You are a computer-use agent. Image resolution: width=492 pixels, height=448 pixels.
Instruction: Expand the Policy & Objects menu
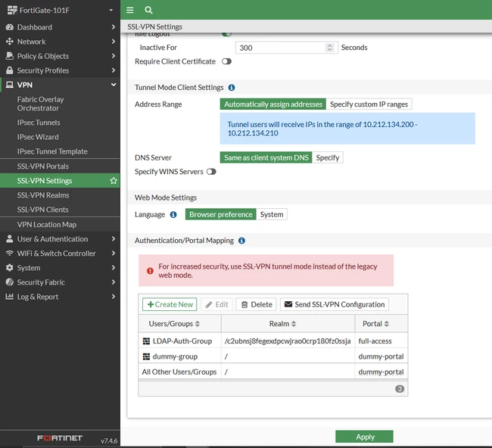[x=60, y=56]
